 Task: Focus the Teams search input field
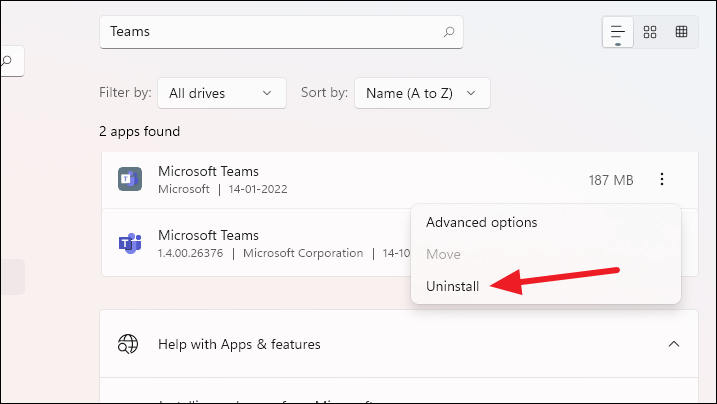[x=281, y=32]
